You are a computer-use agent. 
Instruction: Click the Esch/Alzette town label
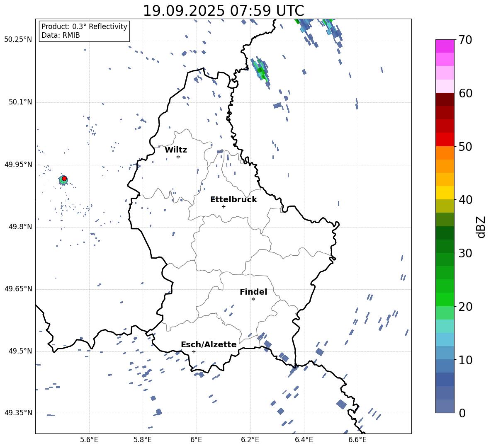209,344
